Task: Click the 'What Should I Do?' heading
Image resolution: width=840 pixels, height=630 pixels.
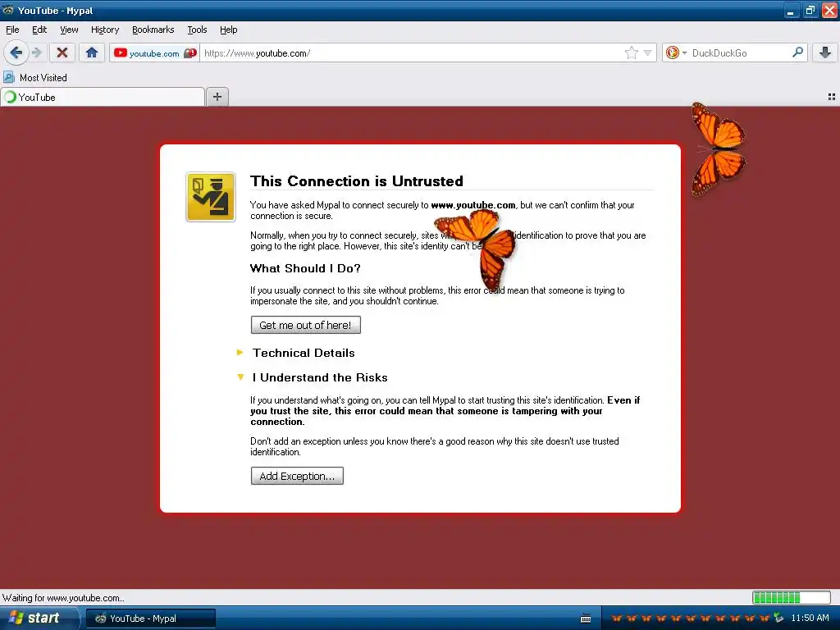Action: [x=305, y=268]
